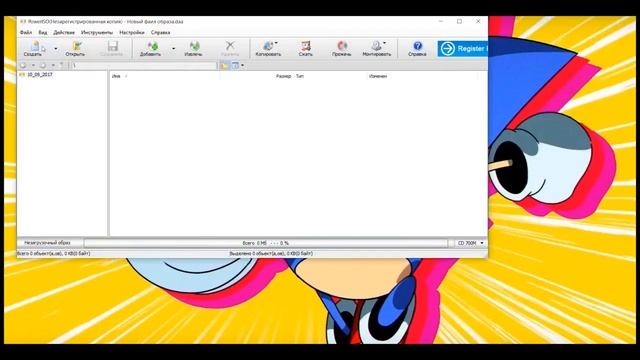Sort by the Изменен column header
The image size is (640, 360).
[378, 76]
